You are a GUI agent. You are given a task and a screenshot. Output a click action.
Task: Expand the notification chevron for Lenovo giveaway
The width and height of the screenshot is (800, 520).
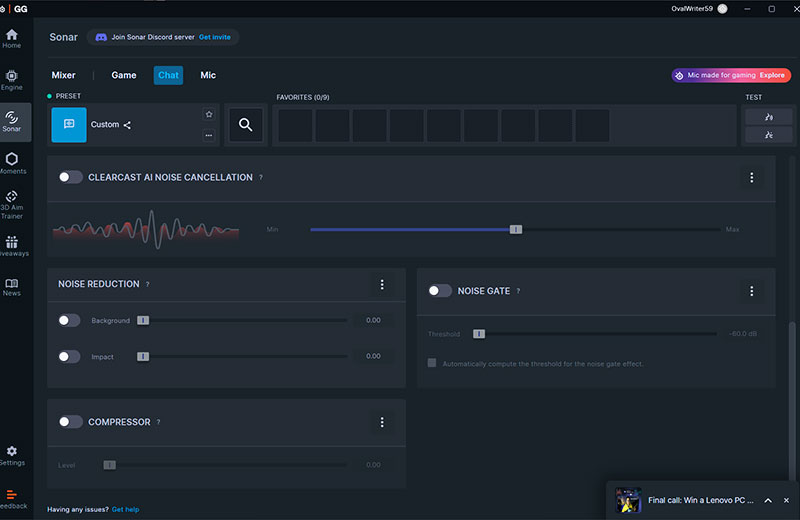(x=767, y=500)
